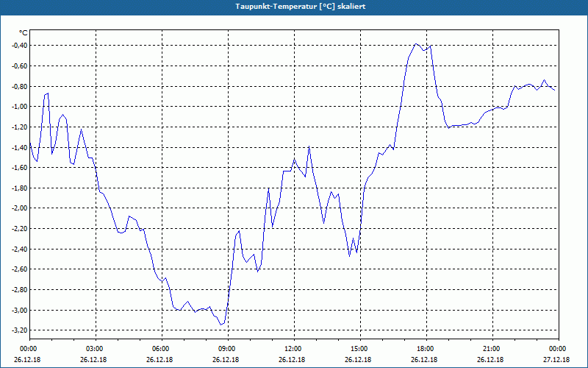The width and height of the screenshot is (588, 368).
Task: Click the 27.12.18 date label
Action: 556,360
